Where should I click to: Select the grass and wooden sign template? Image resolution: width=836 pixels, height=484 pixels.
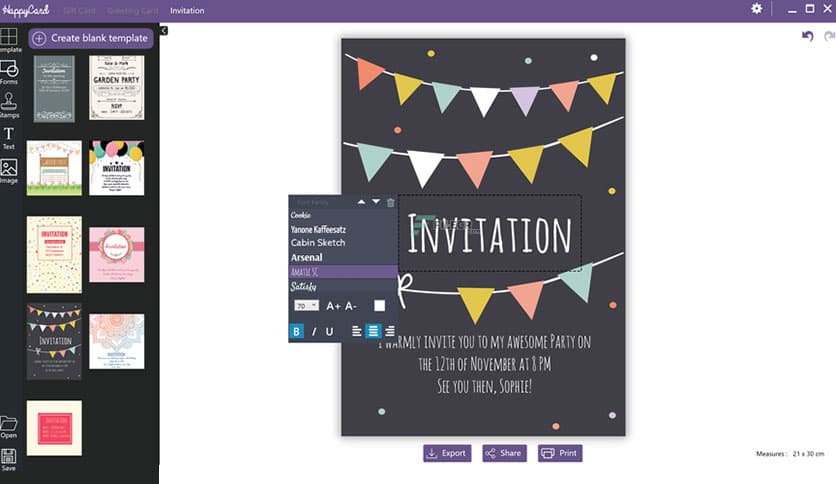[x=54, y=168]
